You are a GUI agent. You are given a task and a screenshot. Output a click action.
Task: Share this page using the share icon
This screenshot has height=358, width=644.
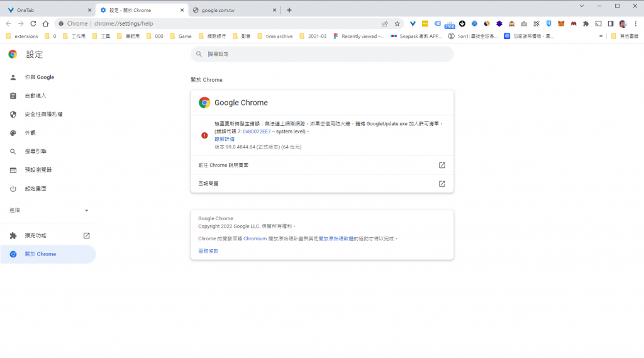coord(385,23)
